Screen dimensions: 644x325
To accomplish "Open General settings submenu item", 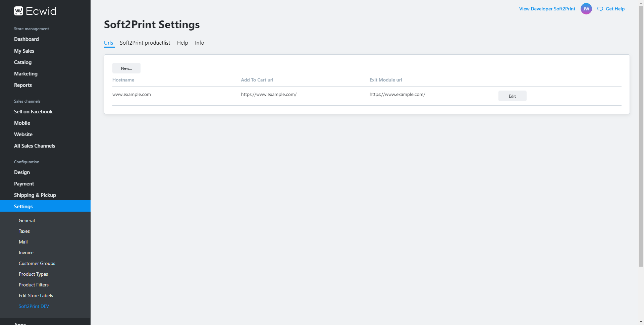I will pos(27,220).
